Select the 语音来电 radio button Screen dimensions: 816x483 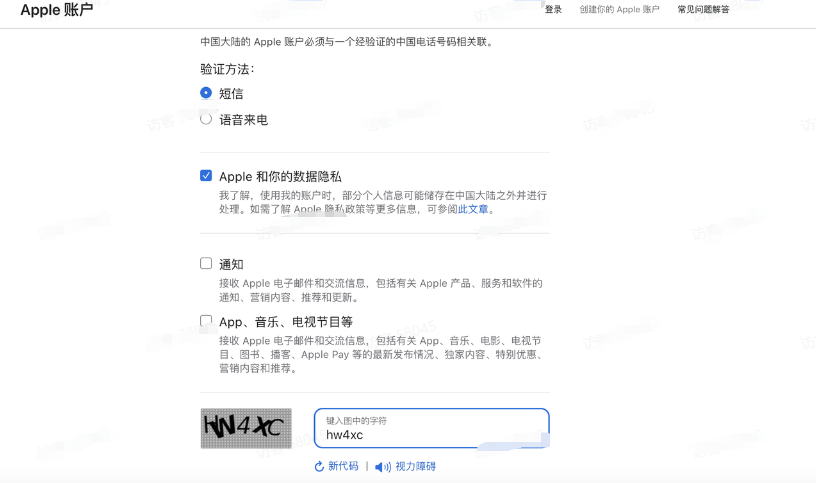pos(206,119)
